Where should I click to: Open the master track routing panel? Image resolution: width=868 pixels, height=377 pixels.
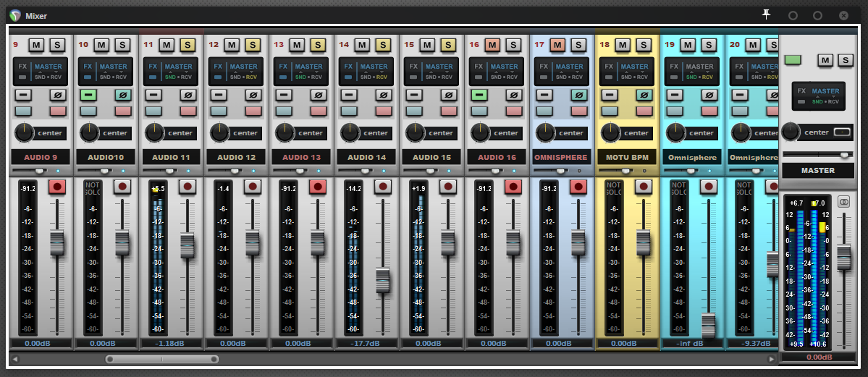coord(825,96)
